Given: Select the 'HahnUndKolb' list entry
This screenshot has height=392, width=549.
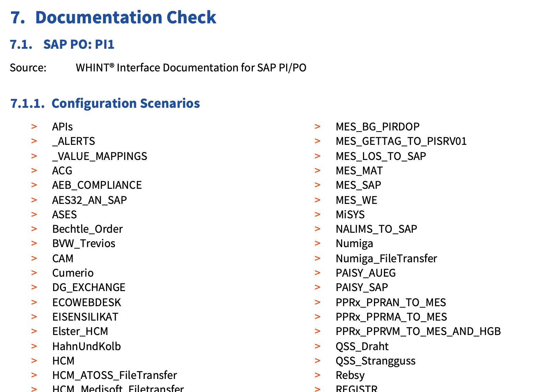Looking at the screenshot, I should [86, 346].
